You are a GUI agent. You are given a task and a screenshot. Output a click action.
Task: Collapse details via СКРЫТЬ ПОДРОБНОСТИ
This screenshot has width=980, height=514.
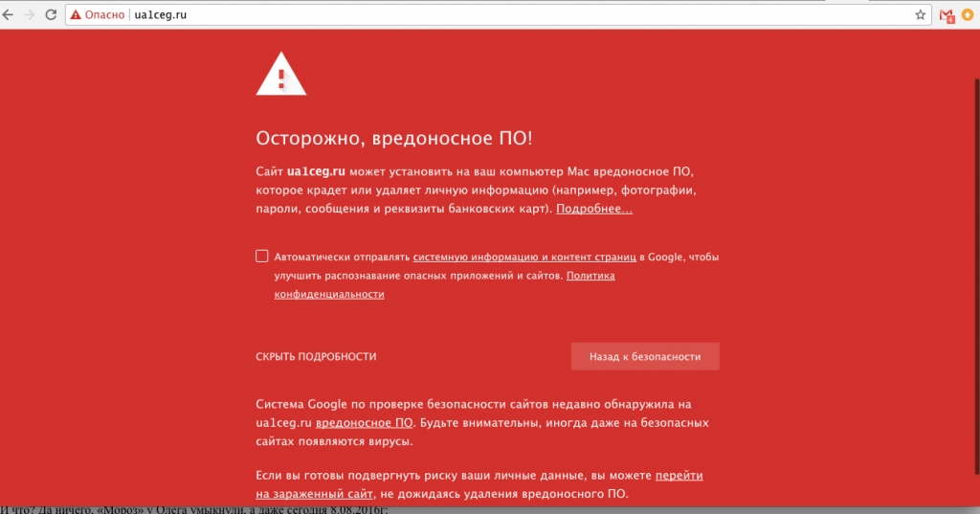[316, 357]
